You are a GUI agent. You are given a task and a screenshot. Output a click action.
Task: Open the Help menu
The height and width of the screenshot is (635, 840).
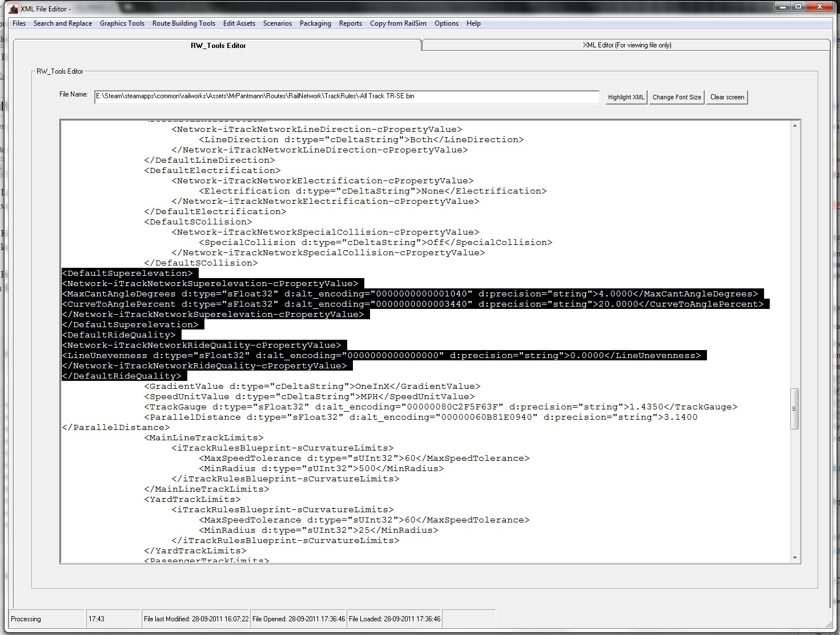[473, 23]
